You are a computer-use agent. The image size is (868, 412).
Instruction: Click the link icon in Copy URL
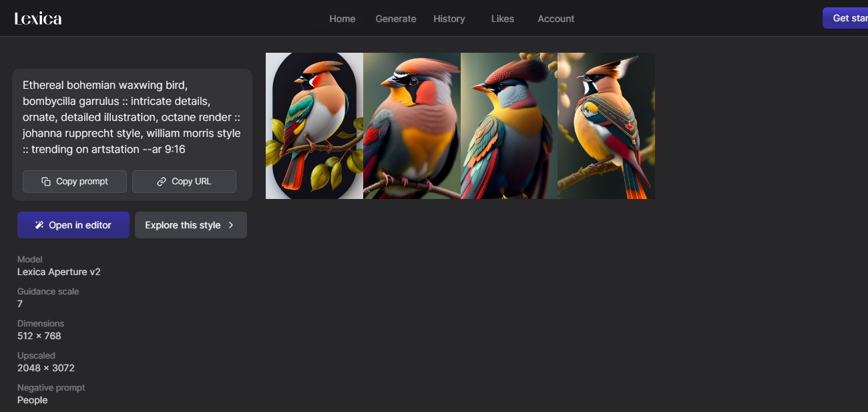click(x=162, y=182)
